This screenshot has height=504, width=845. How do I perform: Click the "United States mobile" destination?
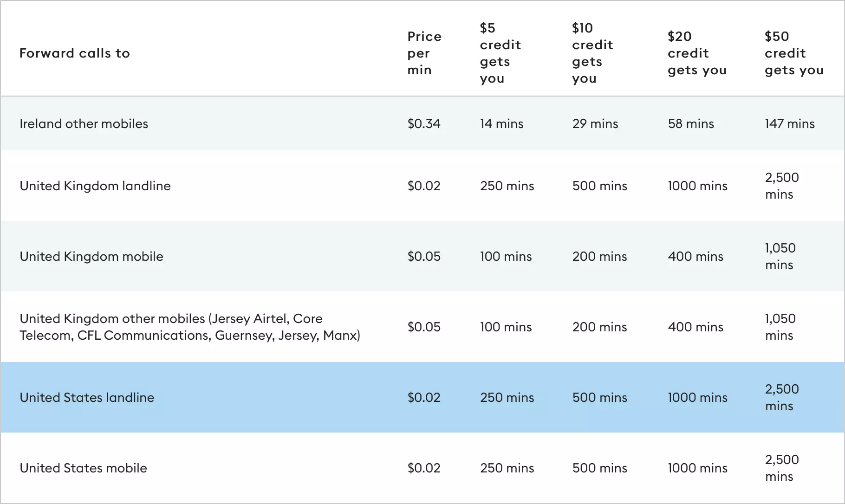point(84,468)
